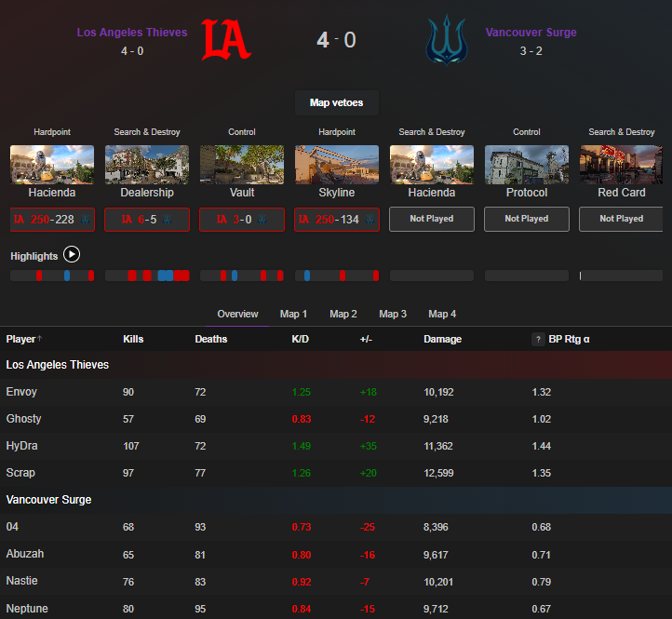Click the Vancouver Surge table group header

click(x=336, y=500)
